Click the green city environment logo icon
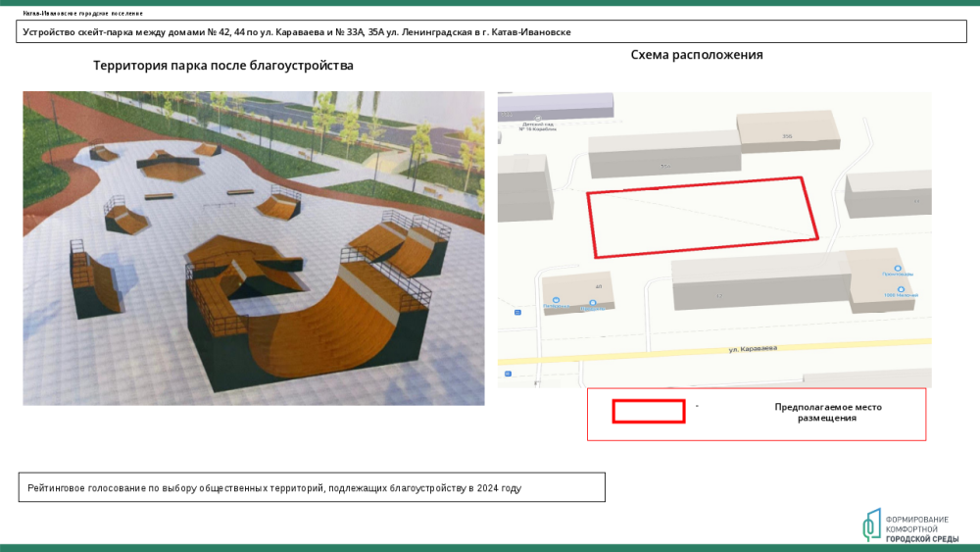980x552 pixels. click(870, 525)
